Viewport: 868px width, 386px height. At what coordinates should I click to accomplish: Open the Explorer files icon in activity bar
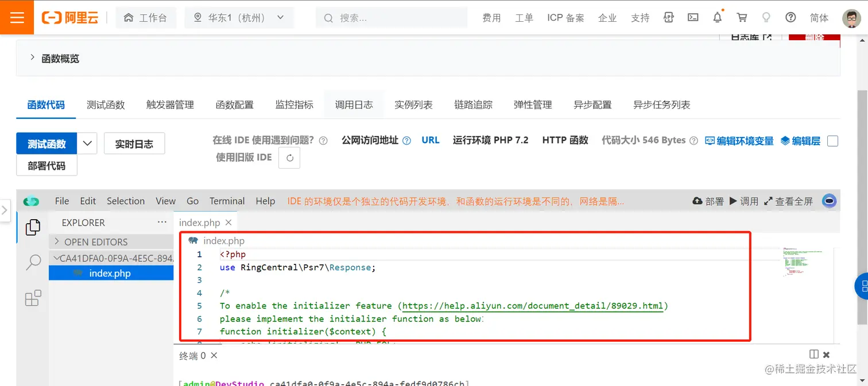point(33,227)
